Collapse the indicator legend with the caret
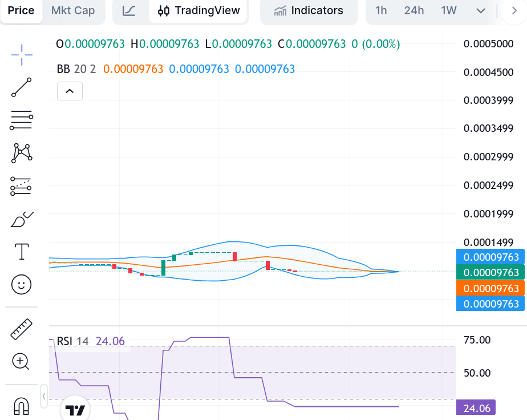The height and width of the screenshot is (420, 527). [x=70, y=91]
